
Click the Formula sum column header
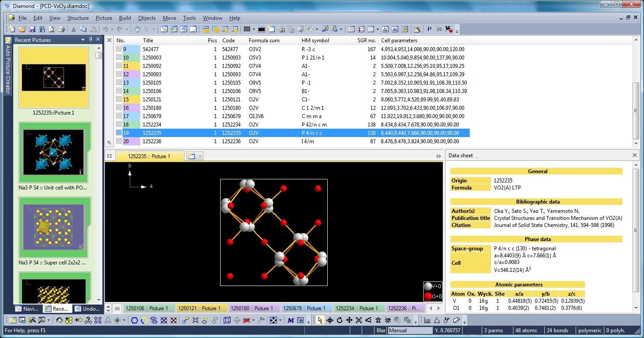pos(264,41)
